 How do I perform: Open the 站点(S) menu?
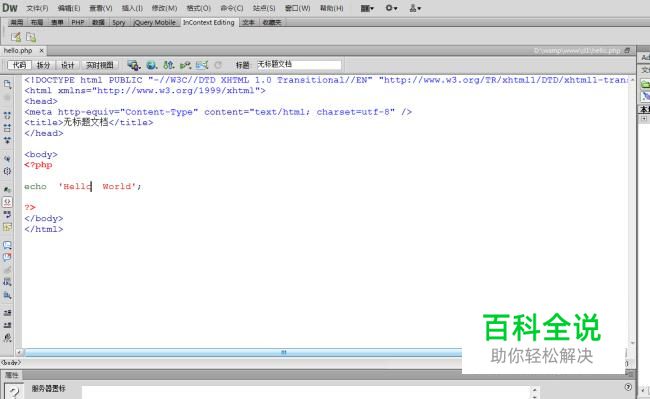(264, 8)
